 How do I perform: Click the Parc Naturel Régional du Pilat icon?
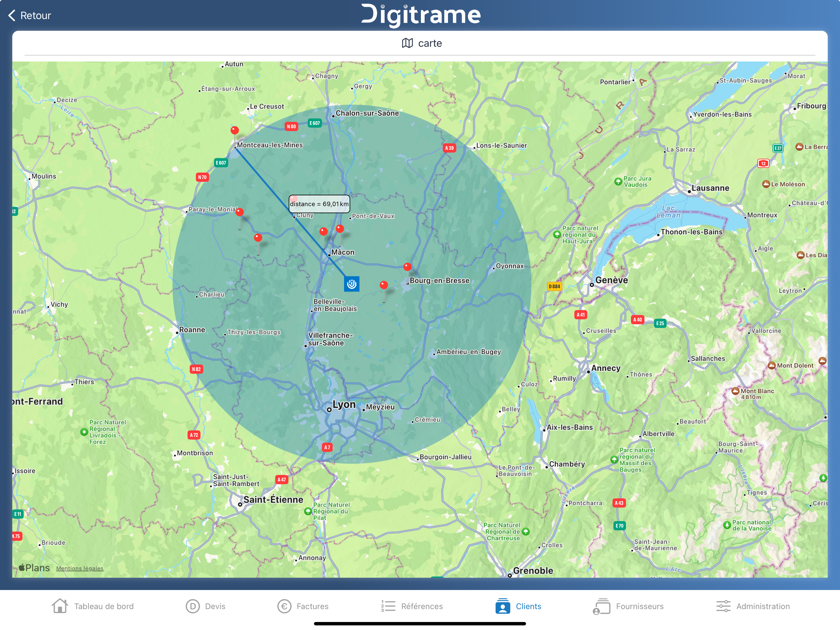tap(308, 512)
